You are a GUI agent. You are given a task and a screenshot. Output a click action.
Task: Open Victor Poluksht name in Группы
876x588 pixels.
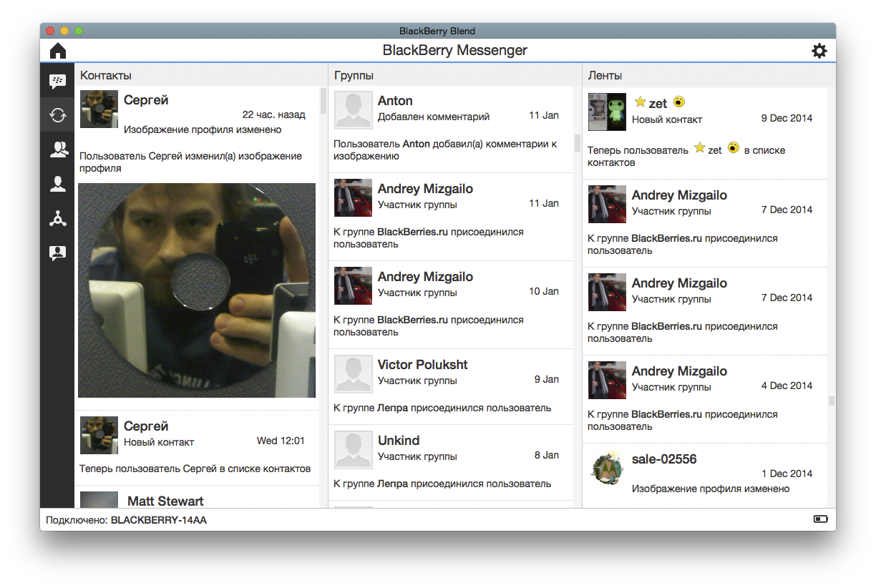422,365
